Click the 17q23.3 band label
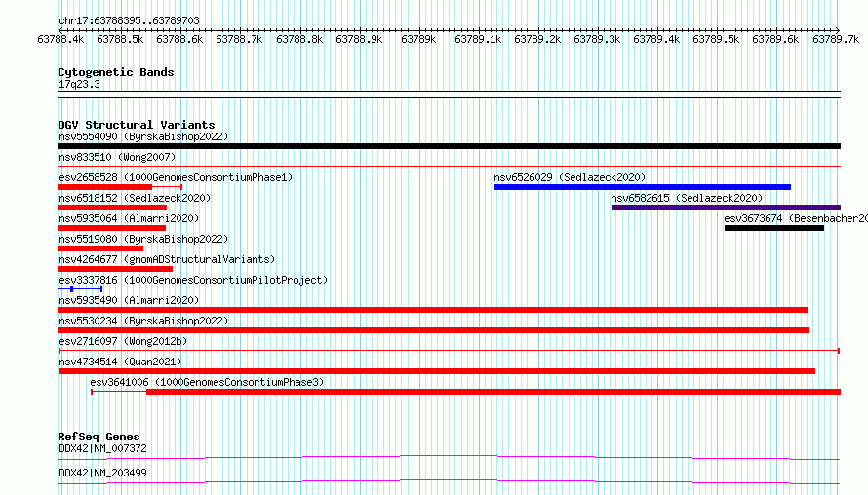 (x=79, y=84)
